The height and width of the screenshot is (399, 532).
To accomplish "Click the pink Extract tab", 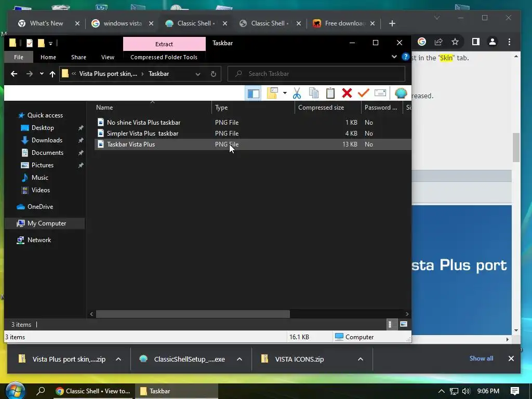I will pos(164,44).
